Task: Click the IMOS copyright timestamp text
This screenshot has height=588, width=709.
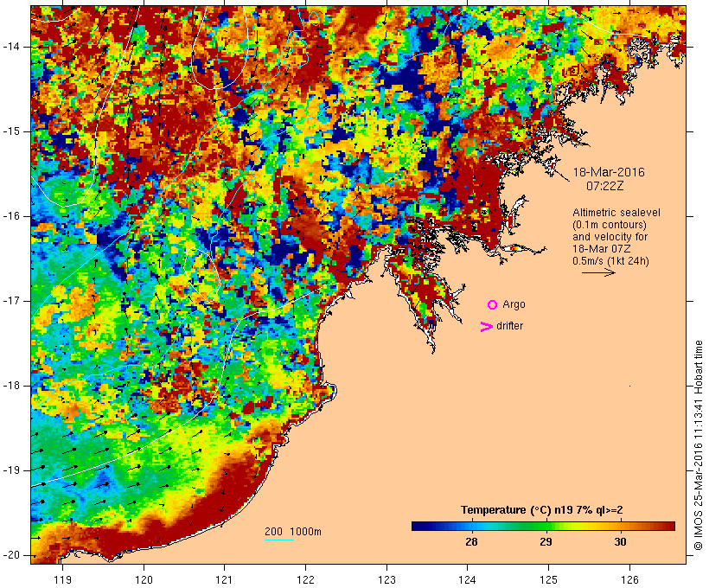Action: tap(698, 445)
